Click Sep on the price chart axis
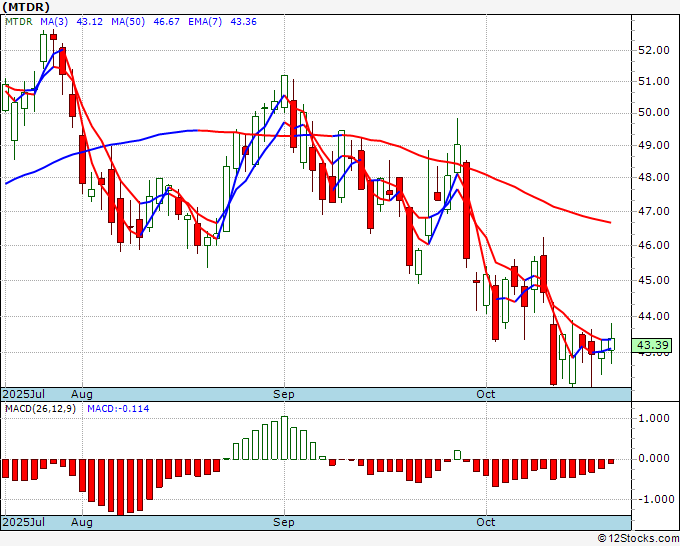This screenshot has height=546, width=680. (x=284, y=394)
